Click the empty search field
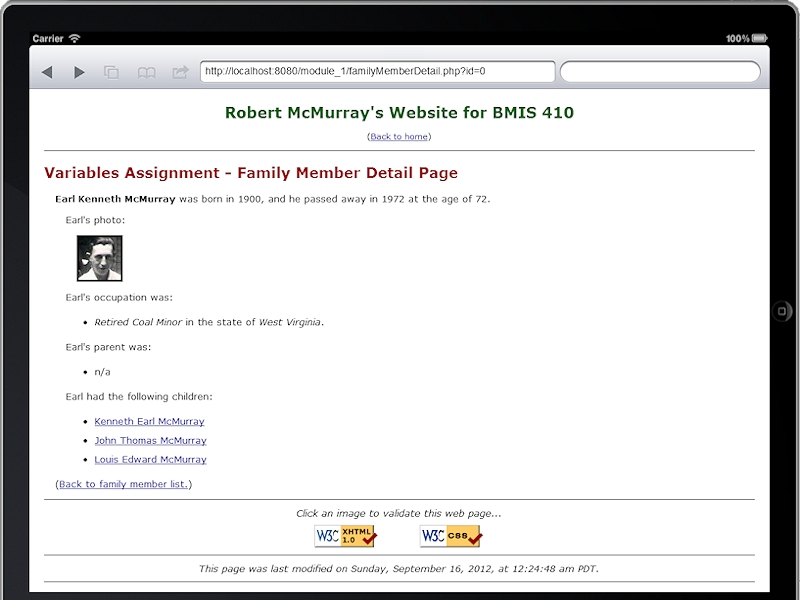800x600 pixels. 660,72
